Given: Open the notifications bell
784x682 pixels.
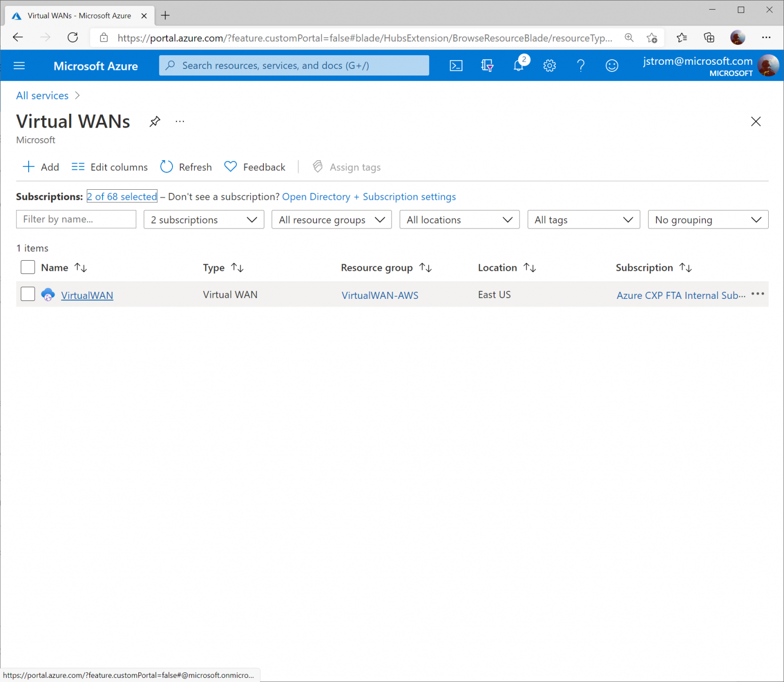Looking at the screenshot, I should (519, 65).
